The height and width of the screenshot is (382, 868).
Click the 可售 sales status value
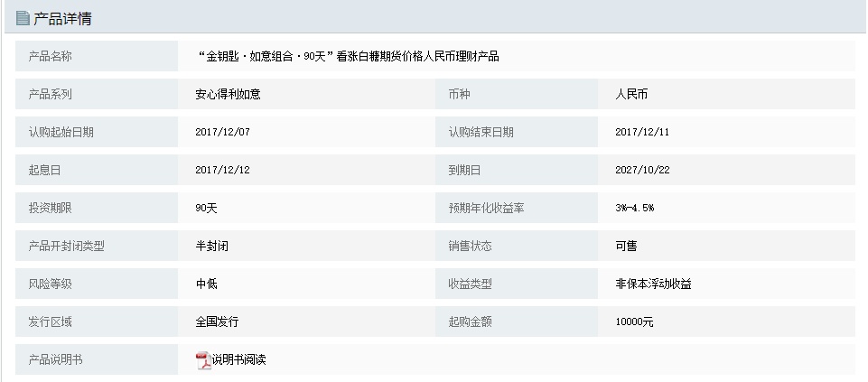tap(626, 246)
